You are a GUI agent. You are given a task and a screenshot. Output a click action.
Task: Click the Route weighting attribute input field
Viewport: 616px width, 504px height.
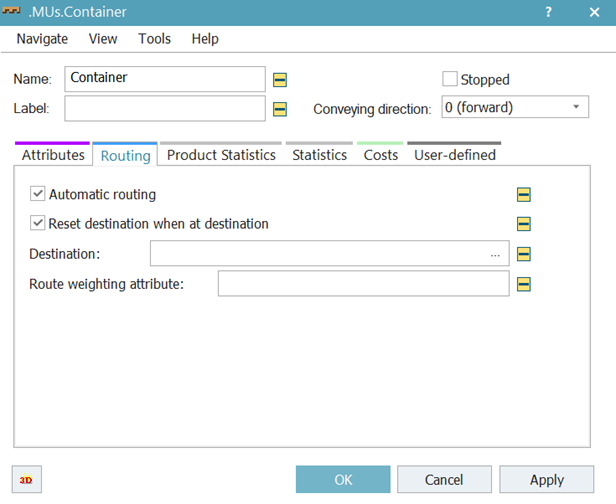tap(363, 284)
